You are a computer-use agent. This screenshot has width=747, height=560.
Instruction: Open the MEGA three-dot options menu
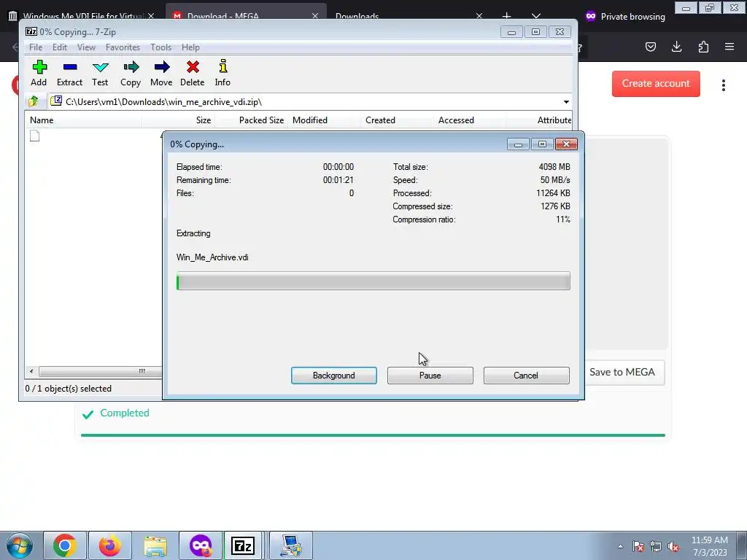tap(723, 85)
